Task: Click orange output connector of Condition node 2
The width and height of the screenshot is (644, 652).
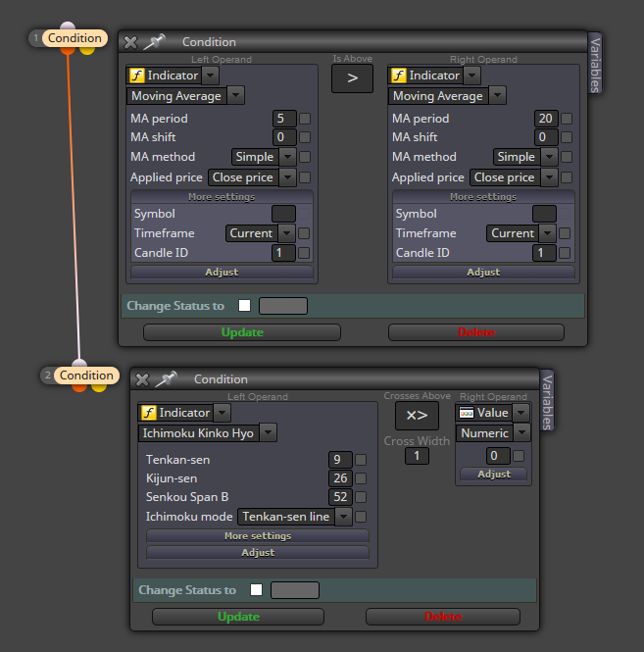Action: coord(79,388)
